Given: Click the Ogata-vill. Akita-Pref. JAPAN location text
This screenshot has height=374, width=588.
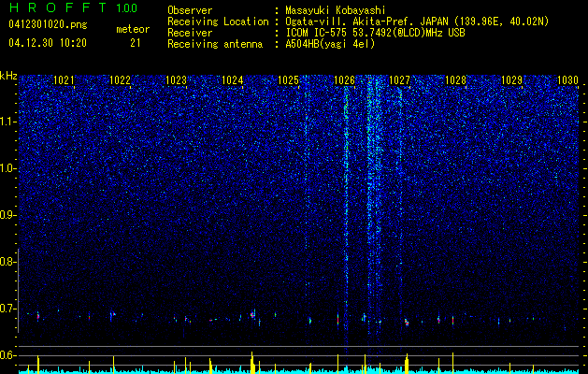Looking at the screenshot, I should [x=417, y=22].
